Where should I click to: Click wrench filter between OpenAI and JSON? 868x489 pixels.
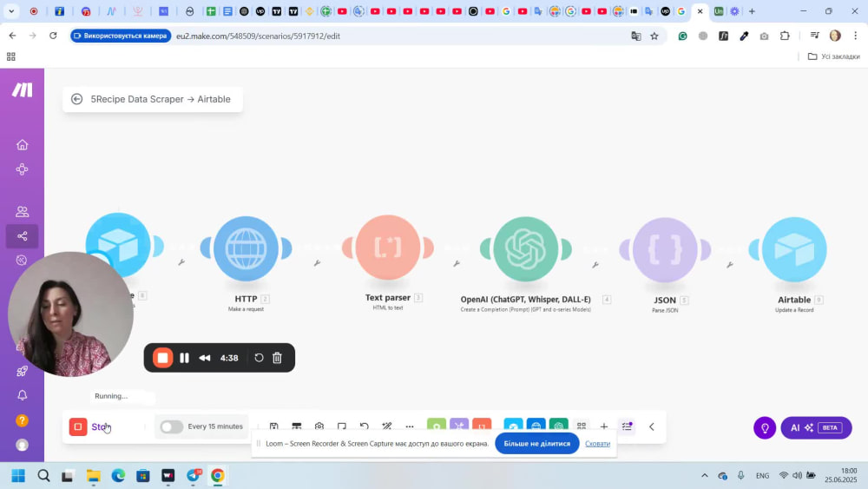pyautogui.click(x=595, y=265)
